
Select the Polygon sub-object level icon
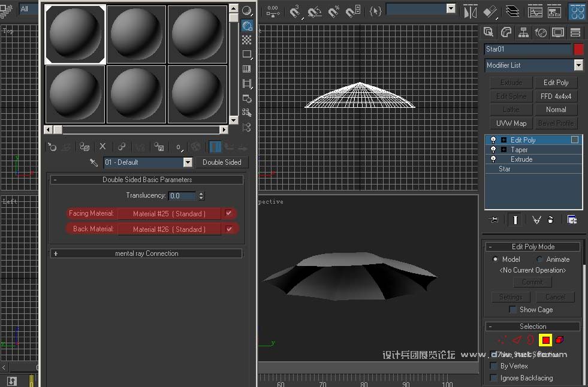pyautogui.click(x=545, y=340)
